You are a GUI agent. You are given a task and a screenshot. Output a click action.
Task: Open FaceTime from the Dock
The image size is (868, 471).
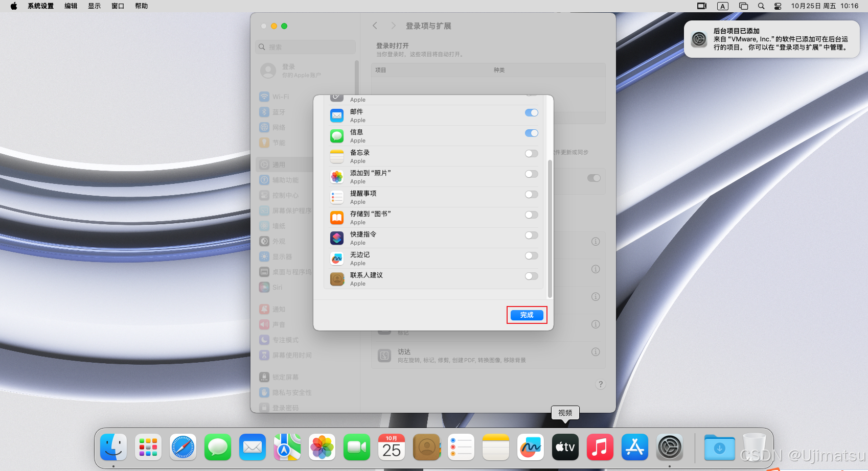click(357, 447)
